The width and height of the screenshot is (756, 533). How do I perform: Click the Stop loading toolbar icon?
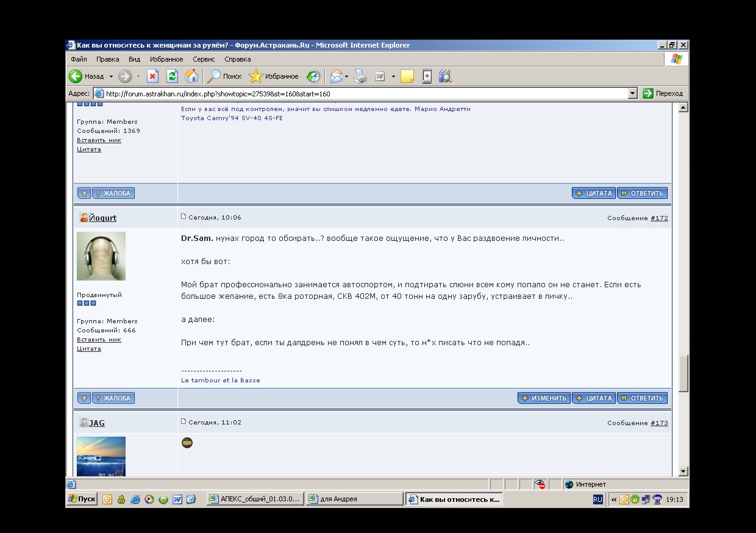pos(153,76)
